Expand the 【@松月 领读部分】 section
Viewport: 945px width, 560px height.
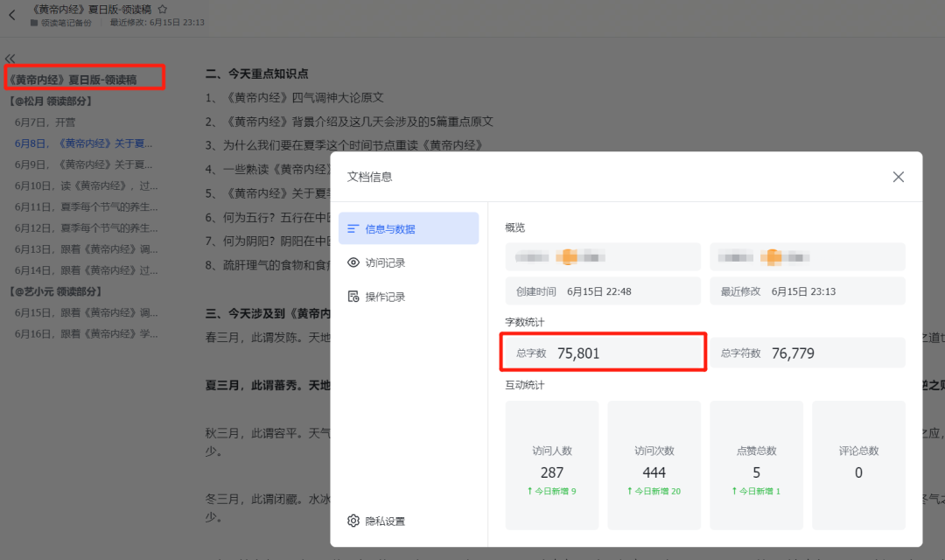48,100
